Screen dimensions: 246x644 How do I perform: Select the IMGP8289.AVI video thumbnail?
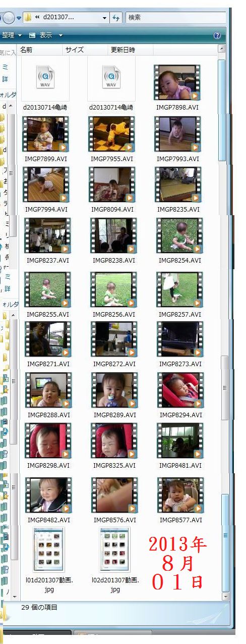click(x=114, y=390)
